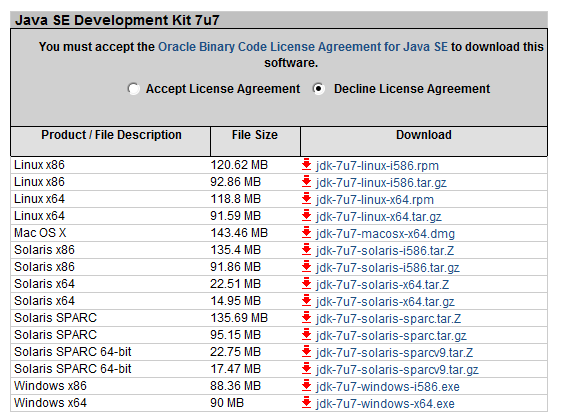Open jdk-7u7-solaris-sparcv9.tar.gz link

click(397, 370)
